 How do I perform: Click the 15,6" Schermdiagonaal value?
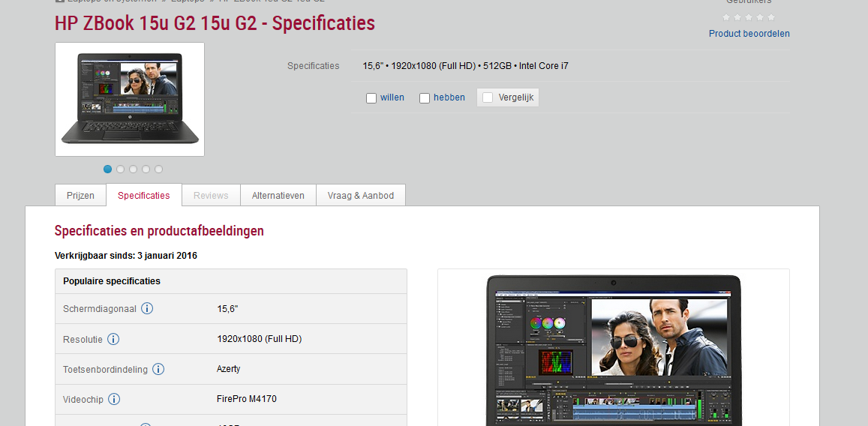227,309
